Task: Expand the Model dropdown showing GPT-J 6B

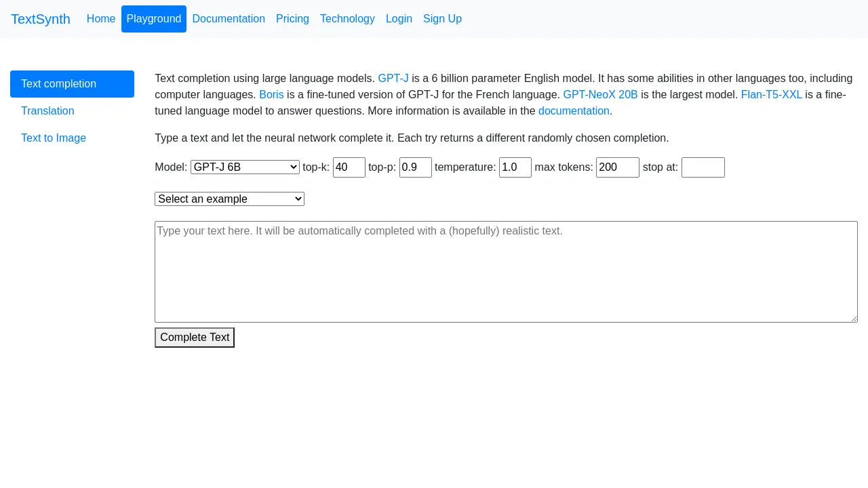Action: [245, 167]
